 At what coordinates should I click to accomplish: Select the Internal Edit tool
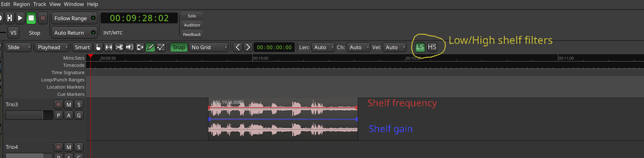[161, 47]
